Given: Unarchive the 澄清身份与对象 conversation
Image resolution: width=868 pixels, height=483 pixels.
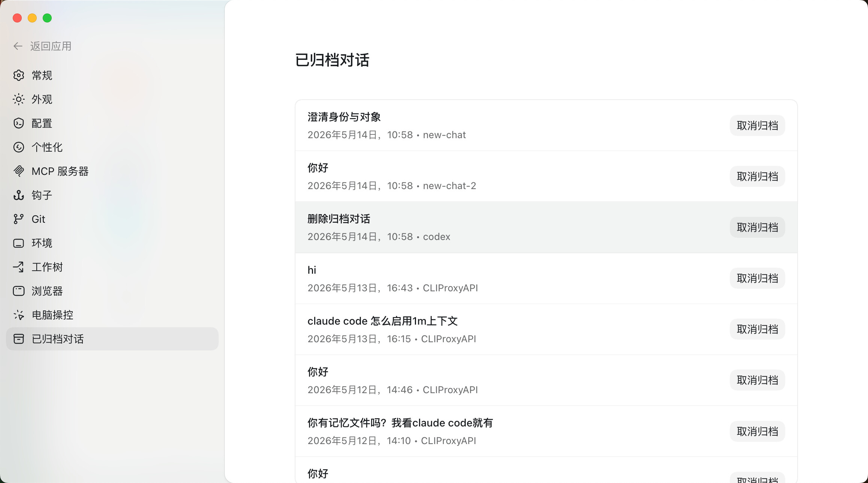Looking at the screenshot, I should pos(757,125).
